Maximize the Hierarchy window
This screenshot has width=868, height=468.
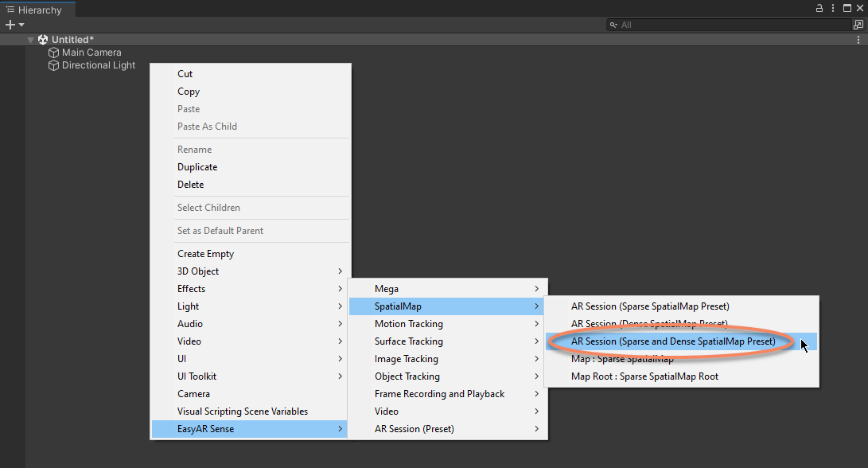pyautogui.click(x=846, y=8)
